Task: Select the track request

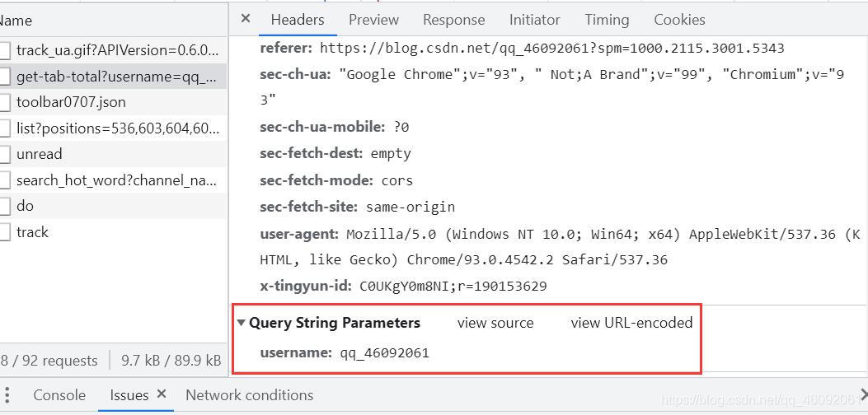Action: [113, 232]
